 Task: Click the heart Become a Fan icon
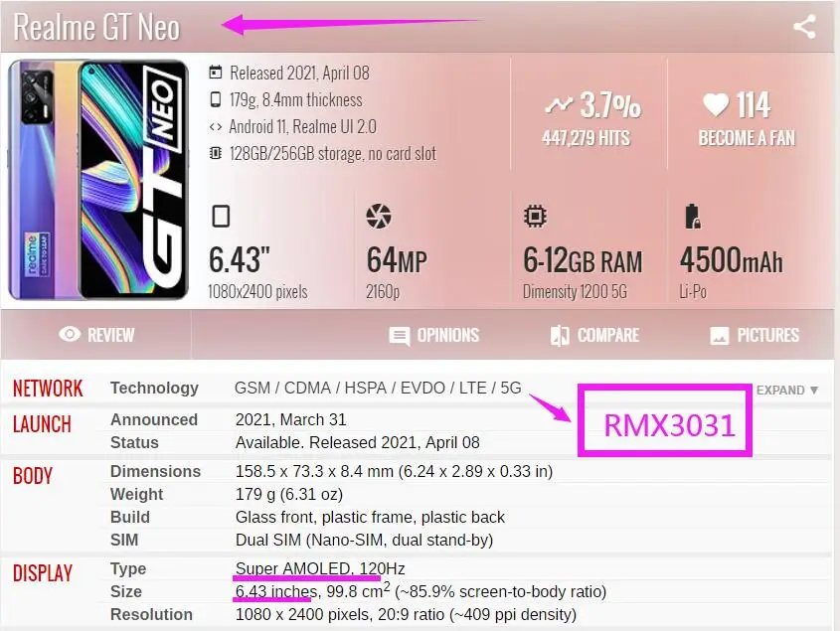[x=716, y=104]
